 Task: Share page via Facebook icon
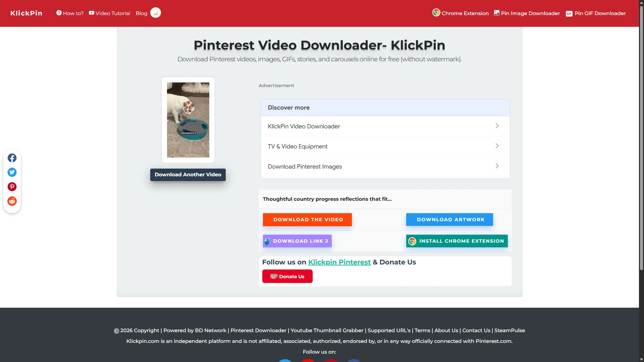tap(12, 158)
